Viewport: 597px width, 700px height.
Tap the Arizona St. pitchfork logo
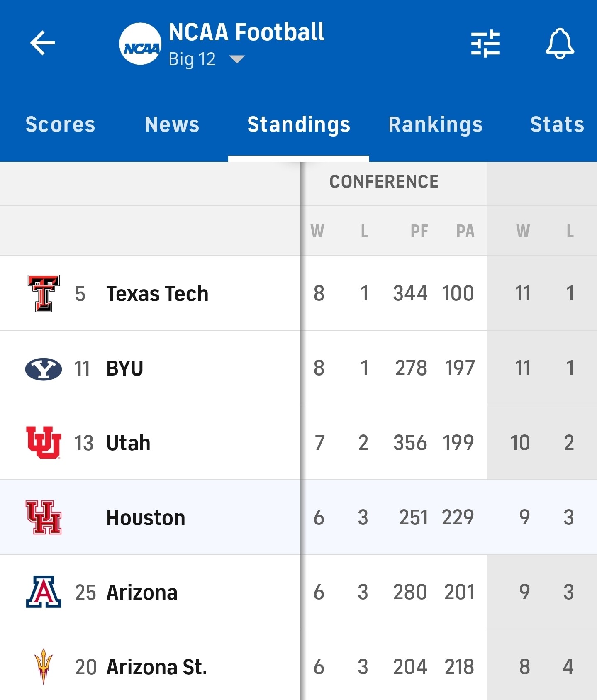click(44, 666)
